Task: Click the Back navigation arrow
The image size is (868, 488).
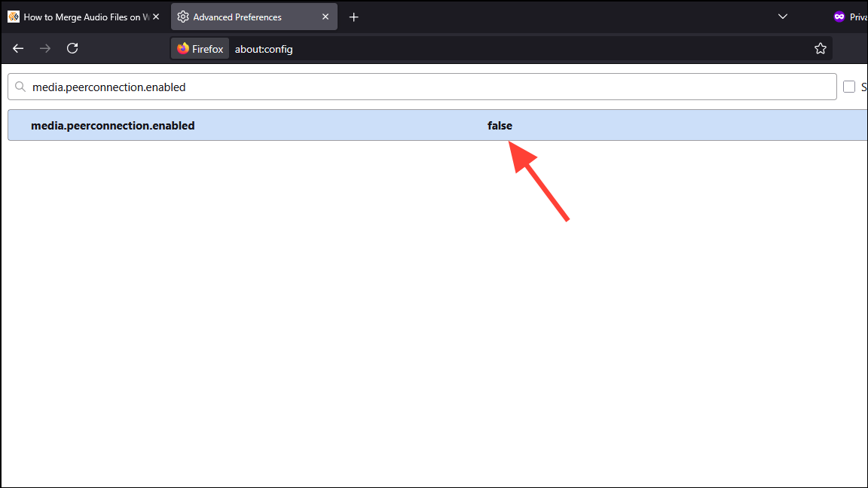Action: coord(19,49)
